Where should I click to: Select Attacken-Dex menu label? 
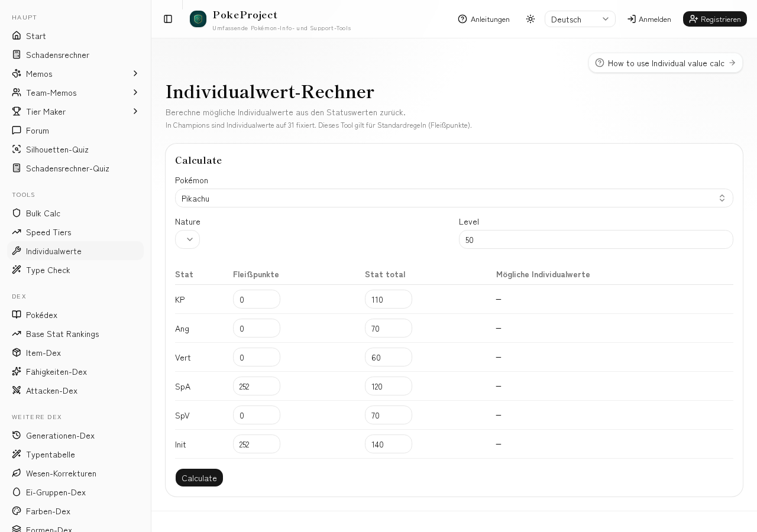51,391
